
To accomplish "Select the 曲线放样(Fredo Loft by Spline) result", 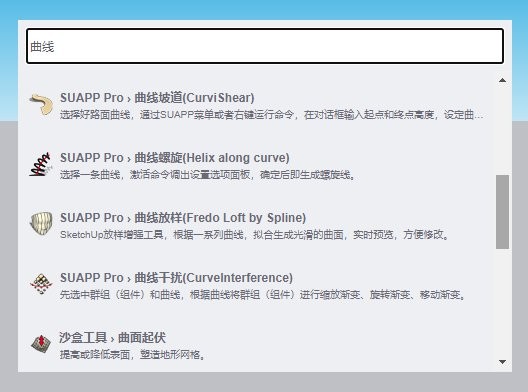I will tap(183, 218).
